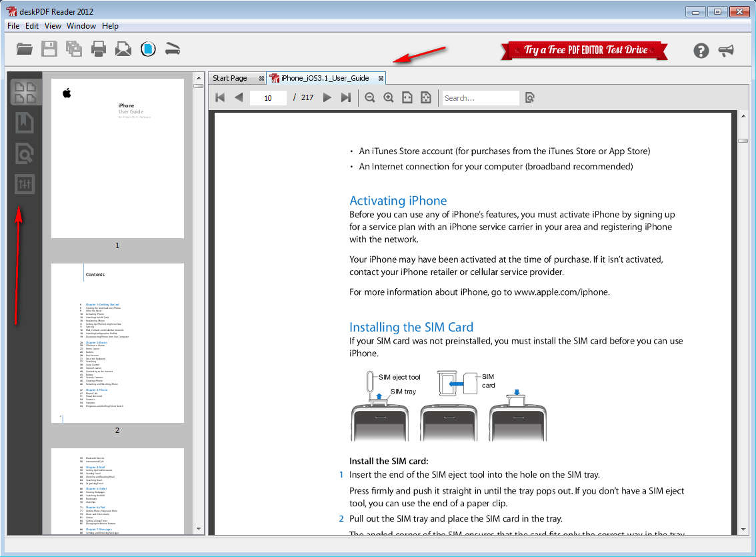Zoom in on the document
The width and height of the screenshot is (756, 557).
click(389, 98)
